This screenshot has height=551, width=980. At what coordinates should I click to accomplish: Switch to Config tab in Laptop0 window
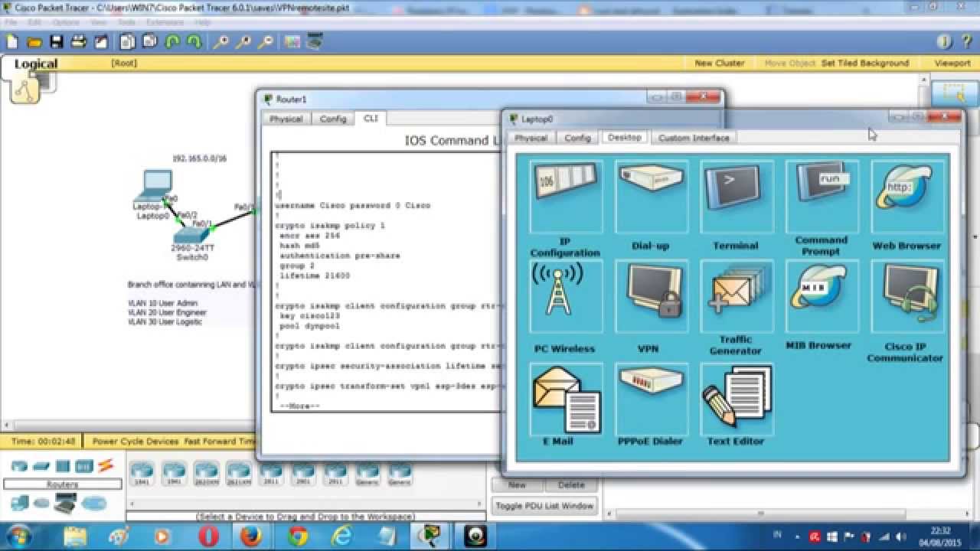tap(577, 138)
